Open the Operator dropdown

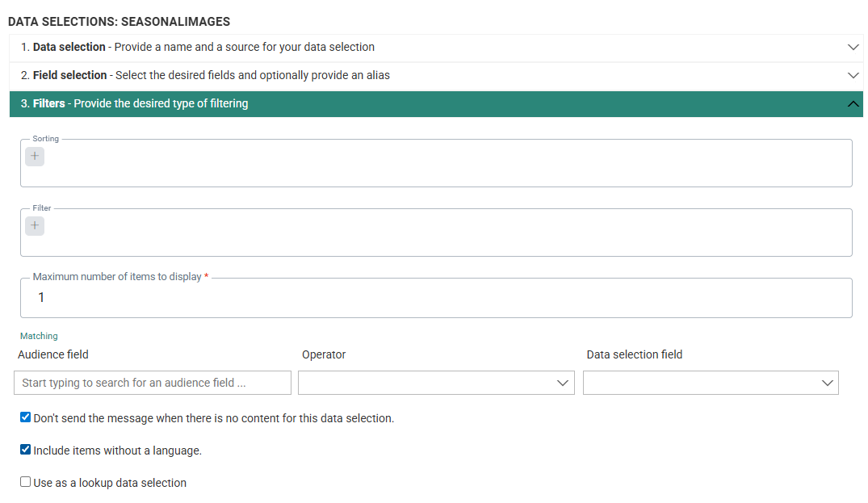pyautogui.click(x=436, y=383)
